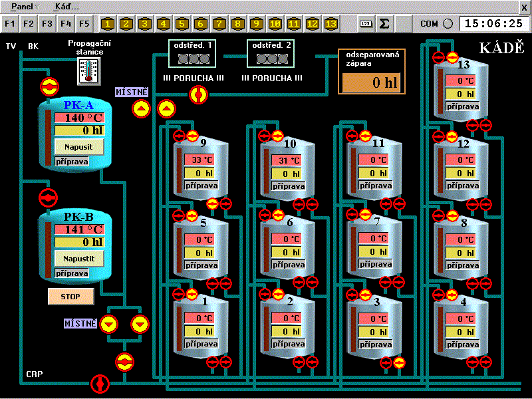
Task: Click the Sigma summary toolbar icon
Action: point(384,24)
